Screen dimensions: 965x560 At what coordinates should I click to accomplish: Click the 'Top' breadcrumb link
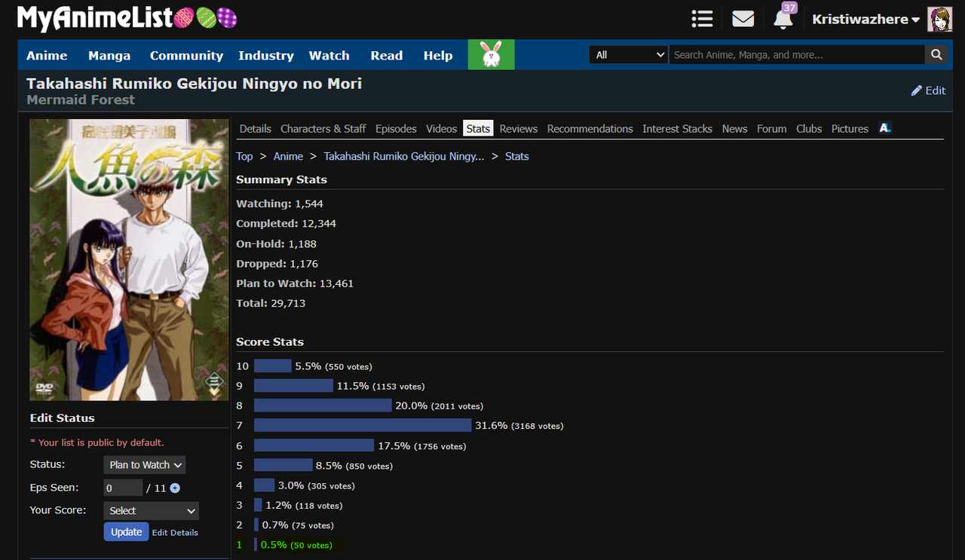coord(244,157)
